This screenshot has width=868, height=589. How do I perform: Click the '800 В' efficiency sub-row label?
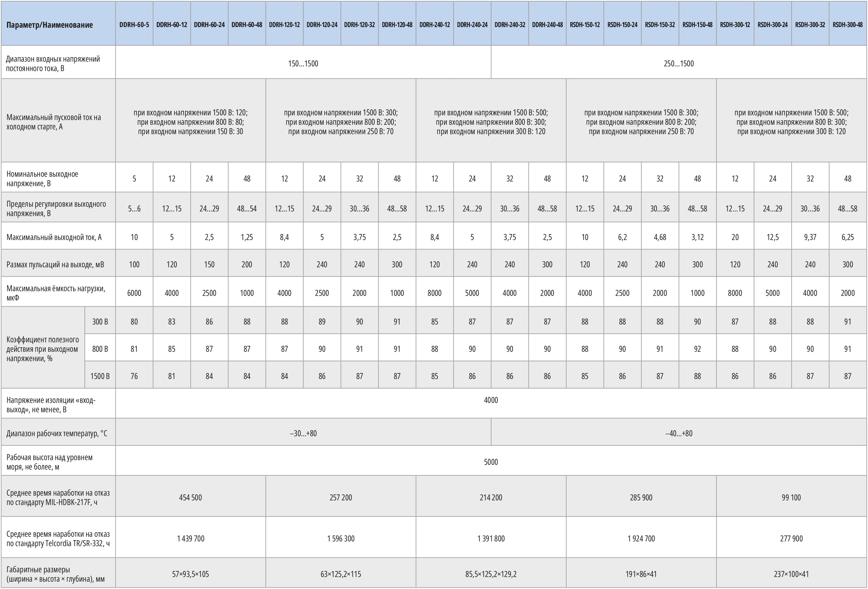click(x=100, y=347)
